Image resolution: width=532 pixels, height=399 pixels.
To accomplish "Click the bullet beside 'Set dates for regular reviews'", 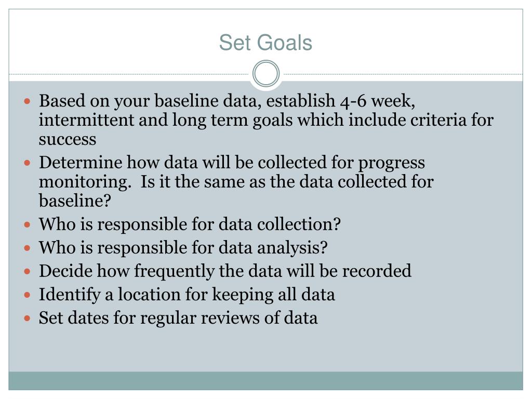I will coord(28,318).
